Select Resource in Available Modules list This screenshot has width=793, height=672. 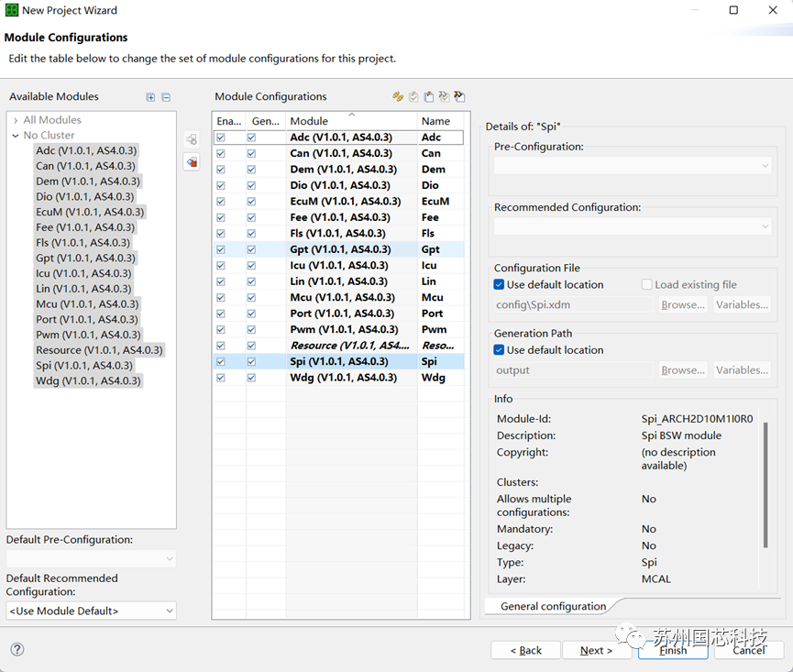[x=99, y=350]
